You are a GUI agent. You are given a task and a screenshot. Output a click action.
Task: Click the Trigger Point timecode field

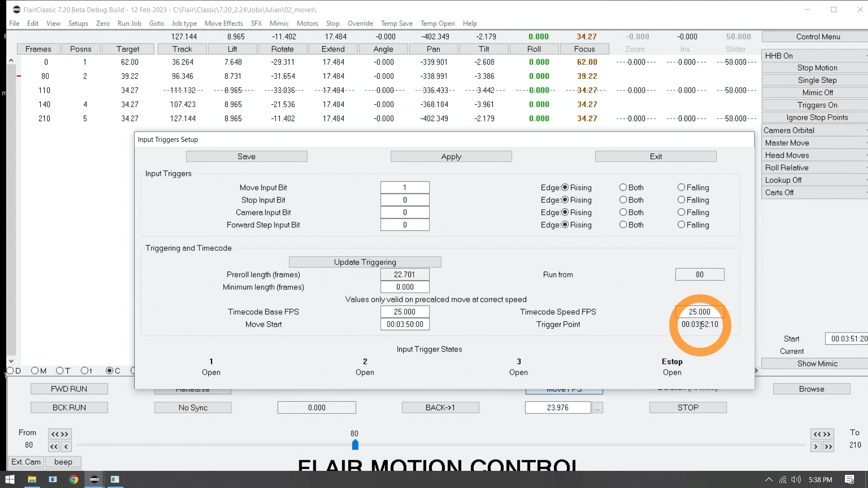(700, 324)
